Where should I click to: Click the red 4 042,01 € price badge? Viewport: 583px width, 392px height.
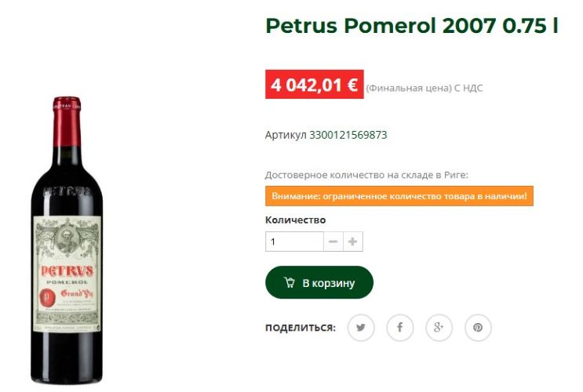click(314, 85)
